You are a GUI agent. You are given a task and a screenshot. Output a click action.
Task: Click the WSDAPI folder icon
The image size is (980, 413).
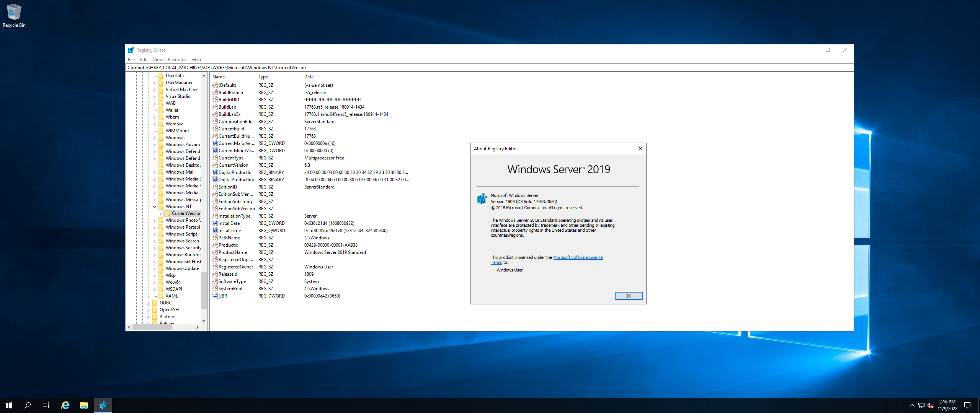coord(161,289)
